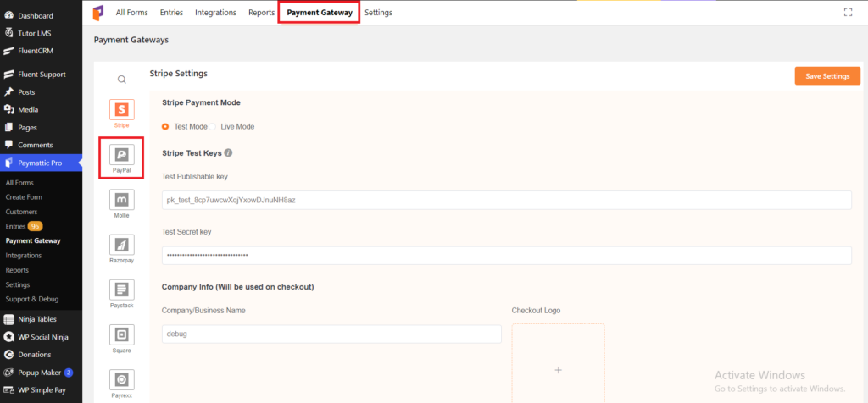Open the Entries top tab
The image size is (868, 403).
tap(171, 12)
